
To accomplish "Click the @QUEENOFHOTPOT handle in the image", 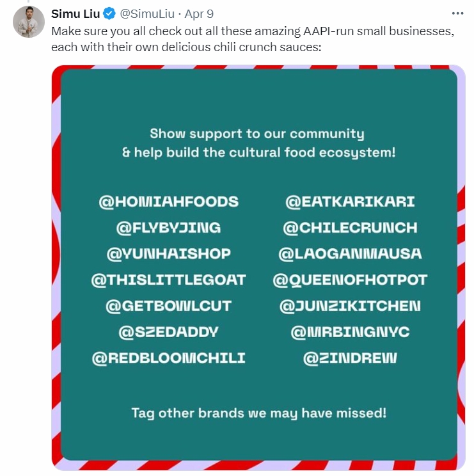I will (350, 280).
